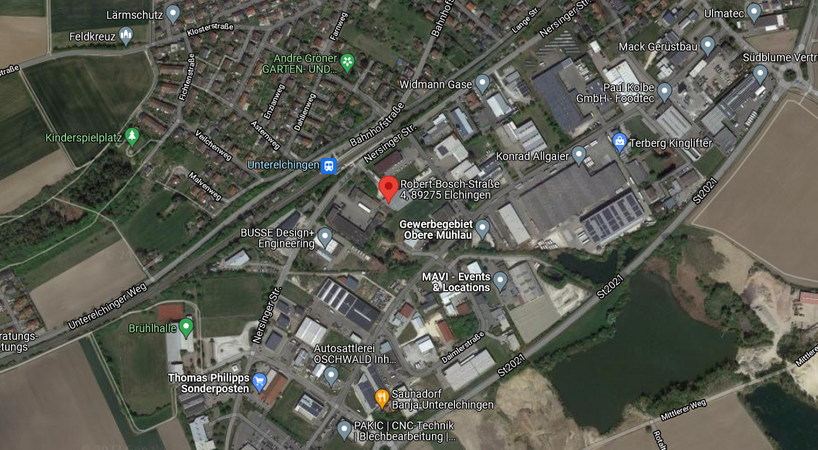
Task: Click the Lärmschutz pin marker
Action: pos(173,14)
